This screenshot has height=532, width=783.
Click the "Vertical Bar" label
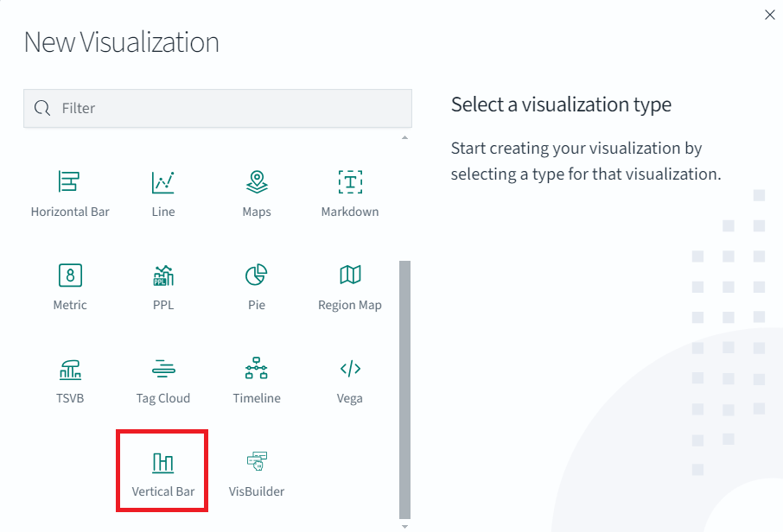pos(163,491)
